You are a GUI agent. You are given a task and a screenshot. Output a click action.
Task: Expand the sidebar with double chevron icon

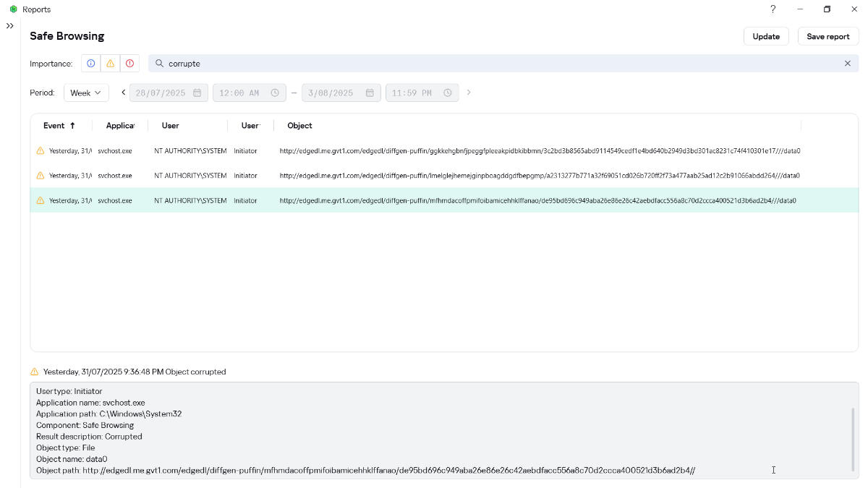10,26
